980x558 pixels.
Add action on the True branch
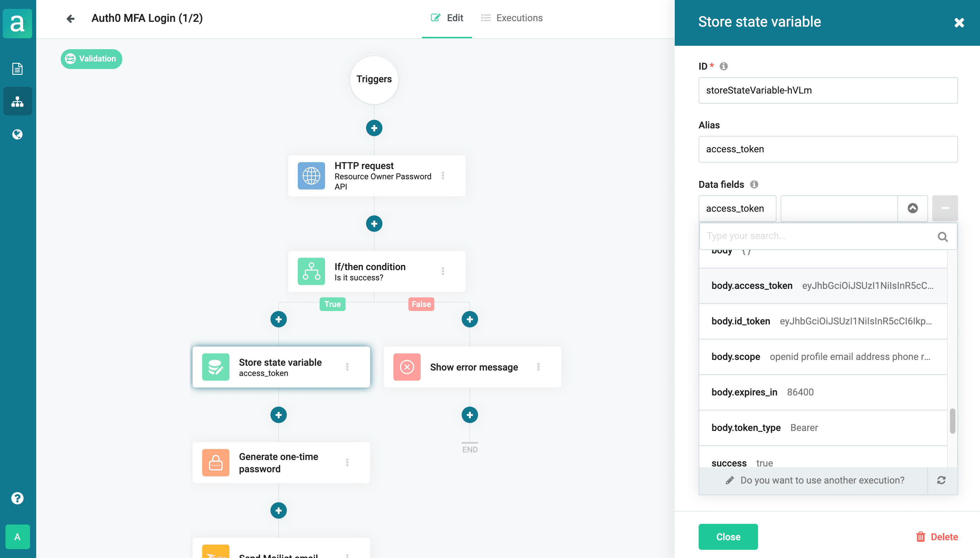click(279, 319)
